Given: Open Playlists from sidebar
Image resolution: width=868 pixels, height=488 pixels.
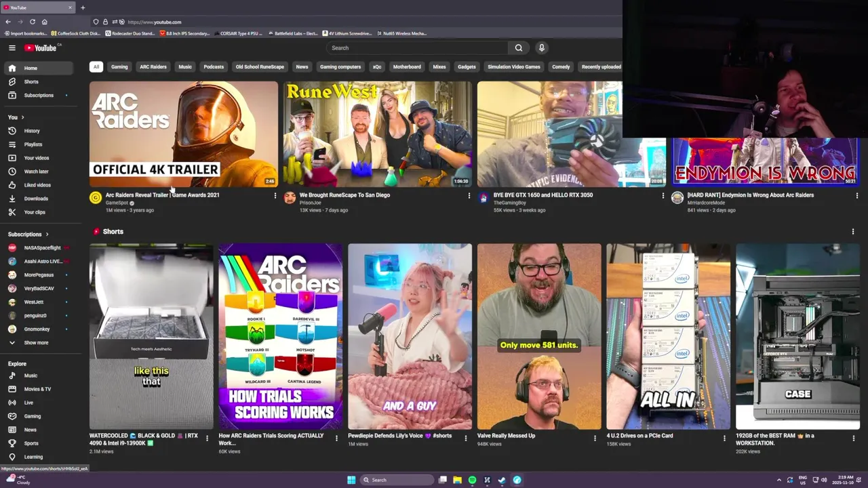Looking at the screenshot, I should (x=38, y=144).
